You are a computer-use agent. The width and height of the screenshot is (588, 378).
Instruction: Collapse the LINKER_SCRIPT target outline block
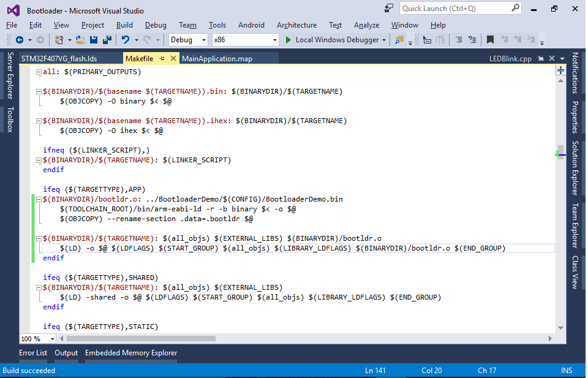point(39,160)
